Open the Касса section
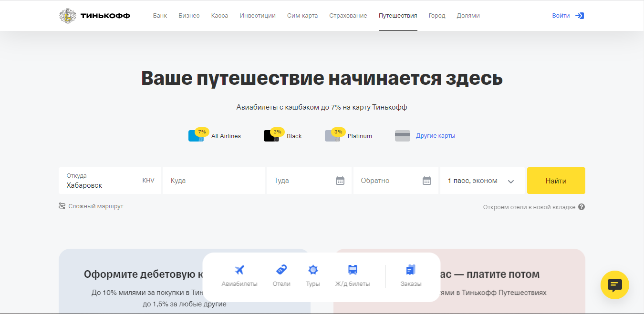The height and width of the screenshot is (314, 644). tap(219, 16)
